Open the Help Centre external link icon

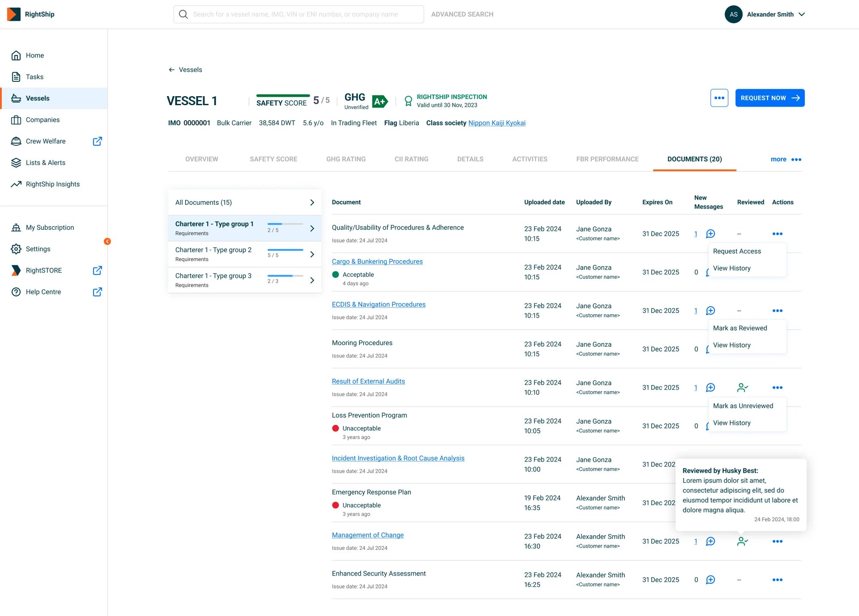point(97,292)
